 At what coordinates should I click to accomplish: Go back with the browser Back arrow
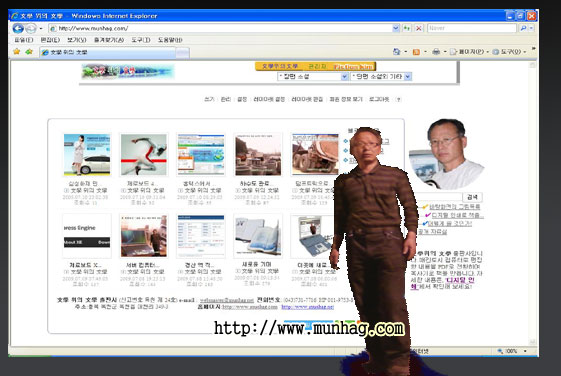[18, 28]
